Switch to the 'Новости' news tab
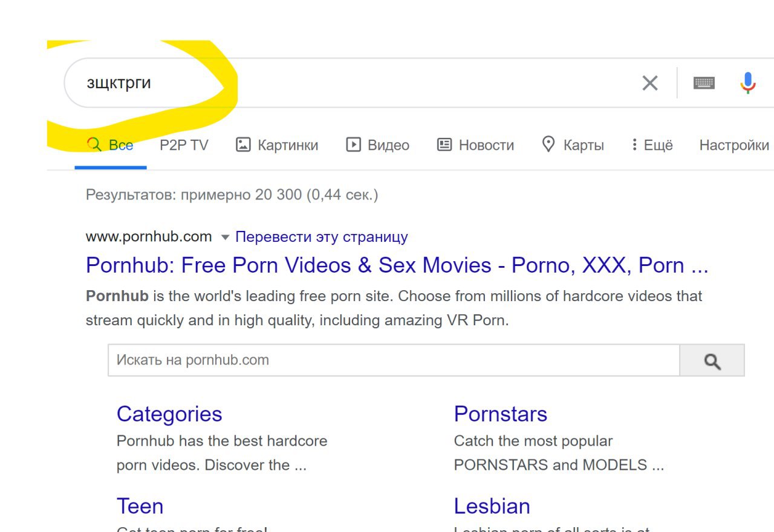 [475, 145]
